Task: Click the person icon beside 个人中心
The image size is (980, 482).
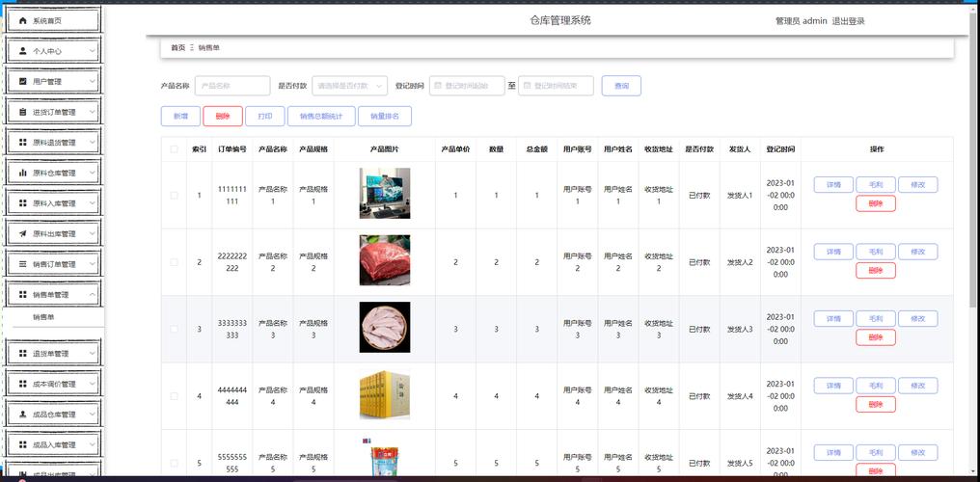Action: (x=23, y=51)
